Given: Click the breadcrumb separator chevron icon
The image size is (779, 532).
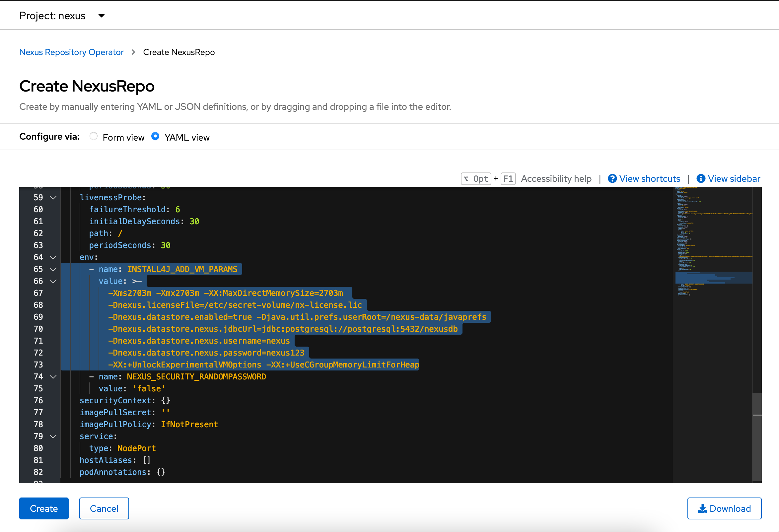Looking at the screenshot, I should point(133,52).
